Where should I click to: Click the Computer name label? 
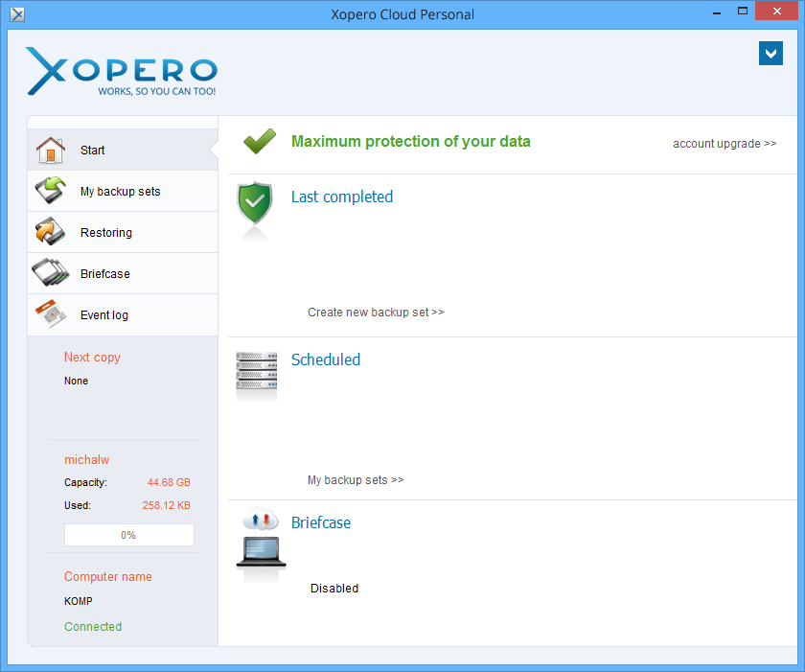pyautogui.click(x=107, y=576)
